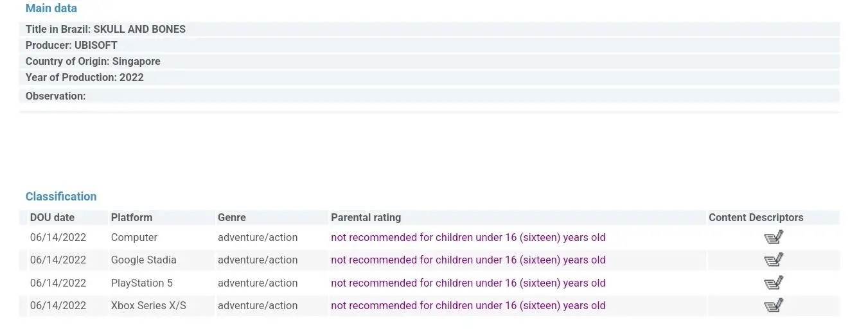Screen dimensions: 868x329
Task: Click the Year of Production 2022 row
Action: (429, 77)
